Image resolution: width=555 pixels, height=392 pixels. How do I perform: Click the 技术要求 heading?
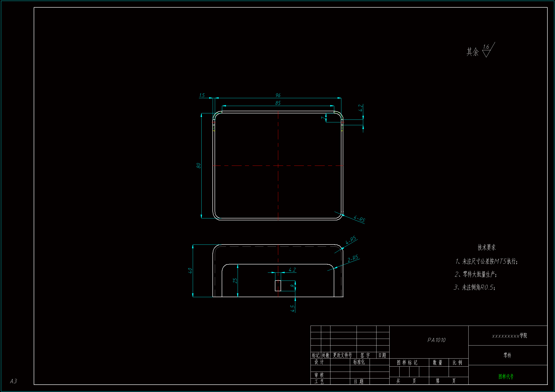coord(486,247)
